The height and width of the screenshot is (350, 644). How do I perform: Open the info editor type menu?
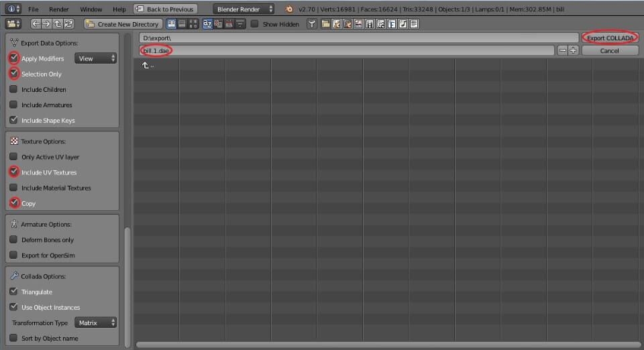click(13, 9)
